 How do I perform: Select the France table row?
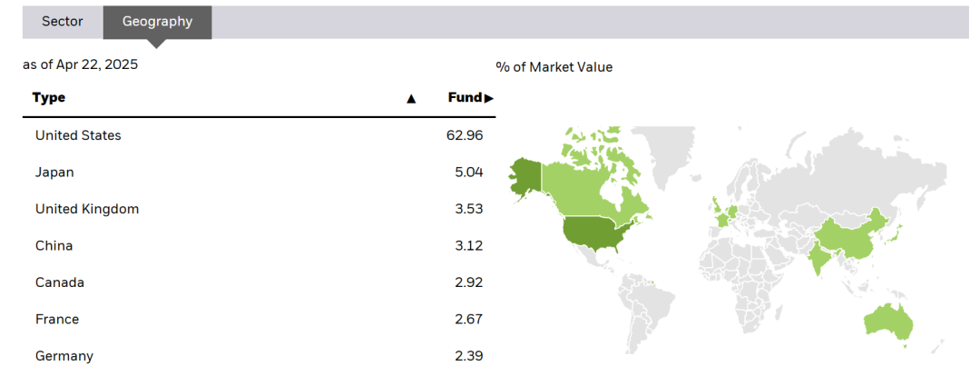(x=260, y=320)
